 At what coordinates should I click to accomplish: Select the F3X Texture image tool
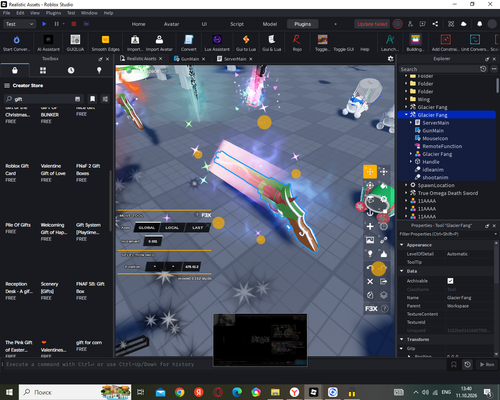(x=370, y=240)
